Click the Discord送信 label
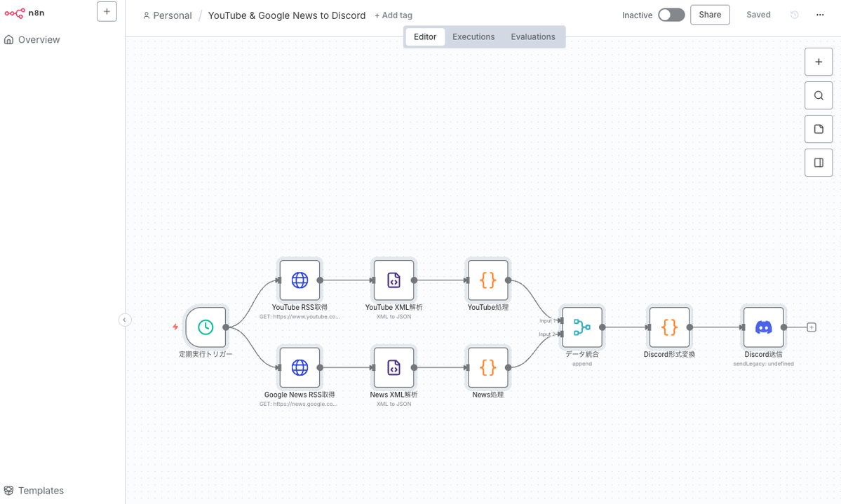Screen dimensions: 841x504 (763, 355)
